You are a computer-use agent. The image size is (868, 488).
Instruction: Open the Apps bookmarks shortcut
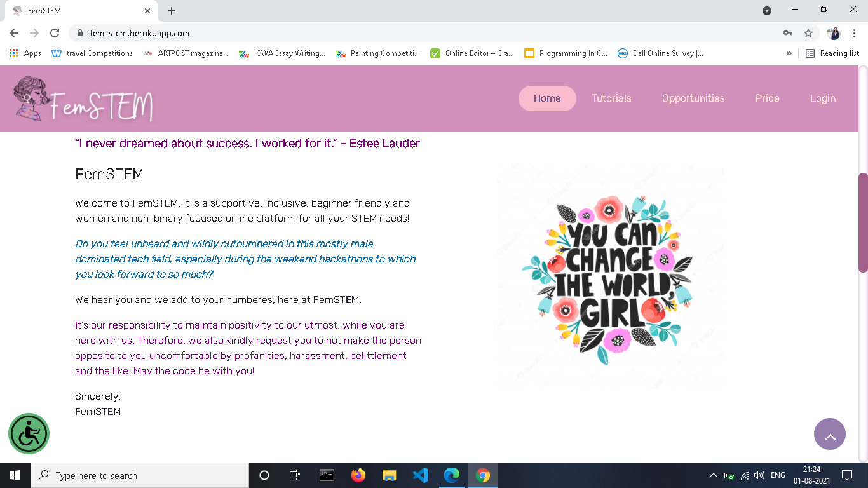25,53
